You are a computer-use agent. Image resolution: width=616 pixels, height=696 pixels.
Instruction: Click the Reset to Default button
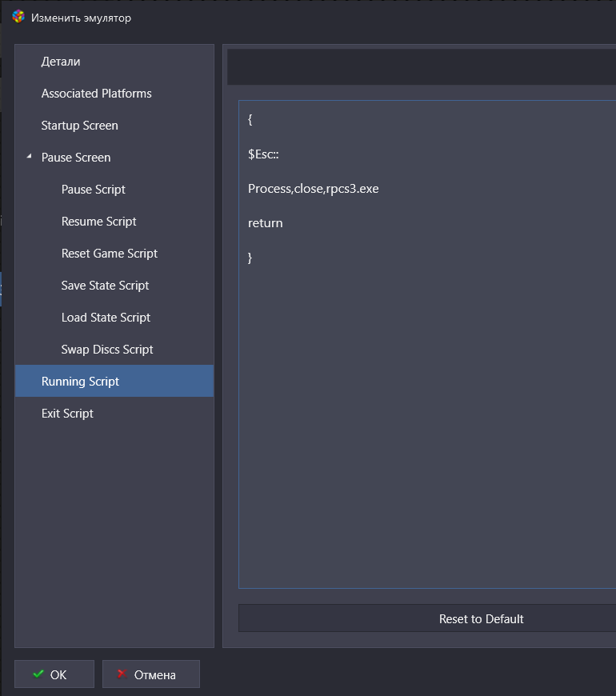coord(427,618)
